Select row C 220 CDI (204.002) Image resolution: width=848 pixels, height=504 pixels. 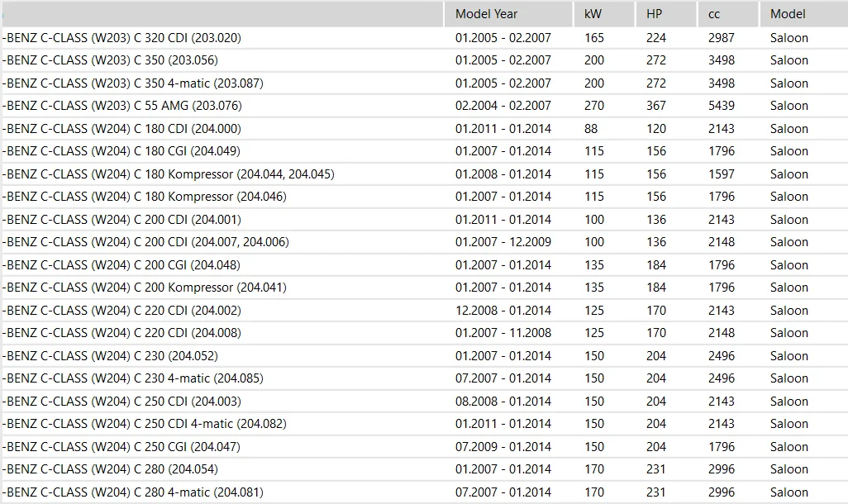coord(424,311)
